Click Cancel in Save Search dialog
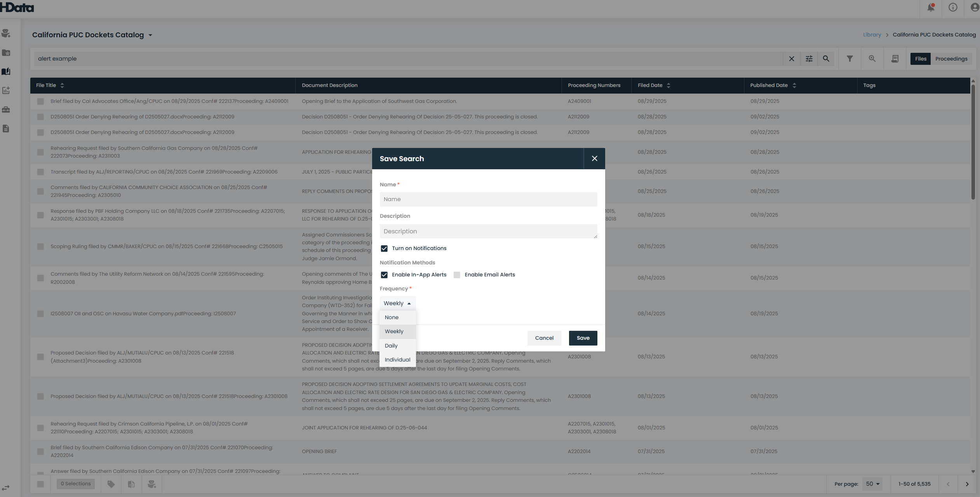Image resolution: width=980 pixels, height=497 pixels. tap(544, 338)
